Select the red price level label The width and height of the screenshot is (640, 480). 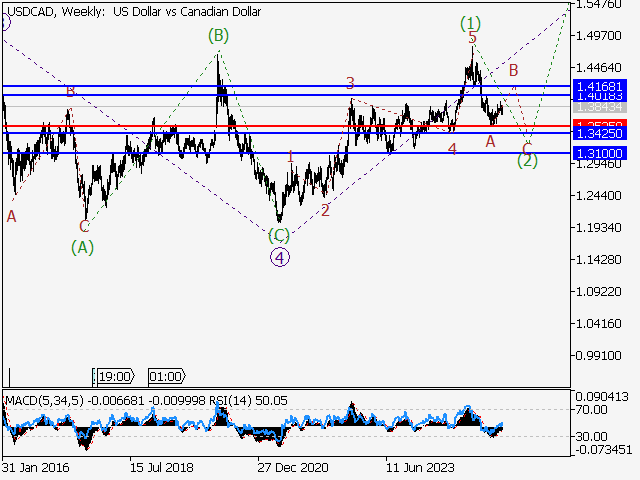point(600,124)
